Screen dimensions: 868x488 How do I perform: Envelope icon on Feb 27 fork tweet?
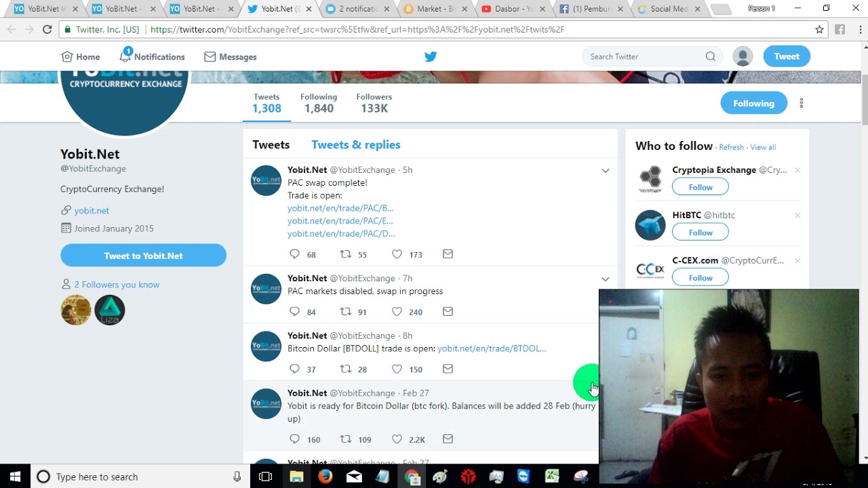pos(448,439)
